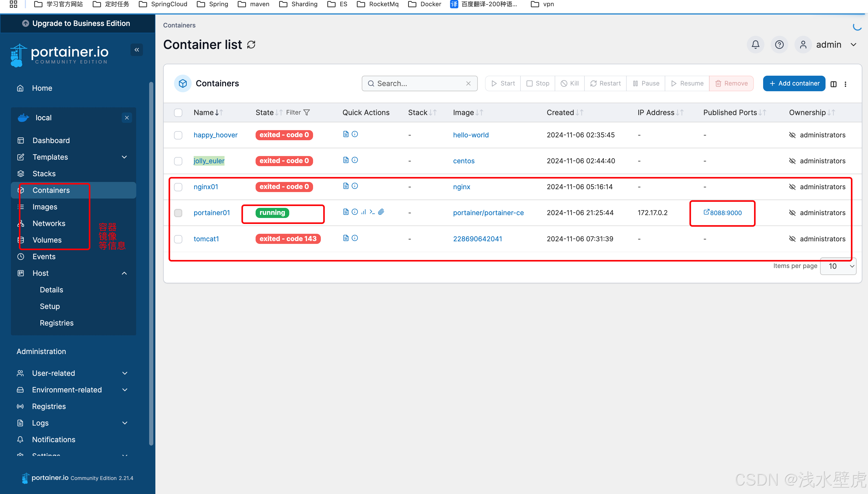Inspect icon for happy_hoover container

[x=355, y=134]
